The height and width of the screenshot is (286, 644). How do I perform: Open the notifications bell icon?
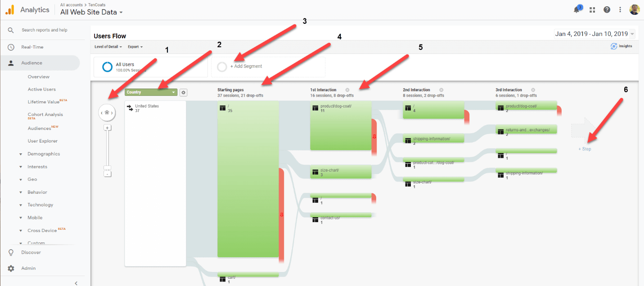click(577, 9)
